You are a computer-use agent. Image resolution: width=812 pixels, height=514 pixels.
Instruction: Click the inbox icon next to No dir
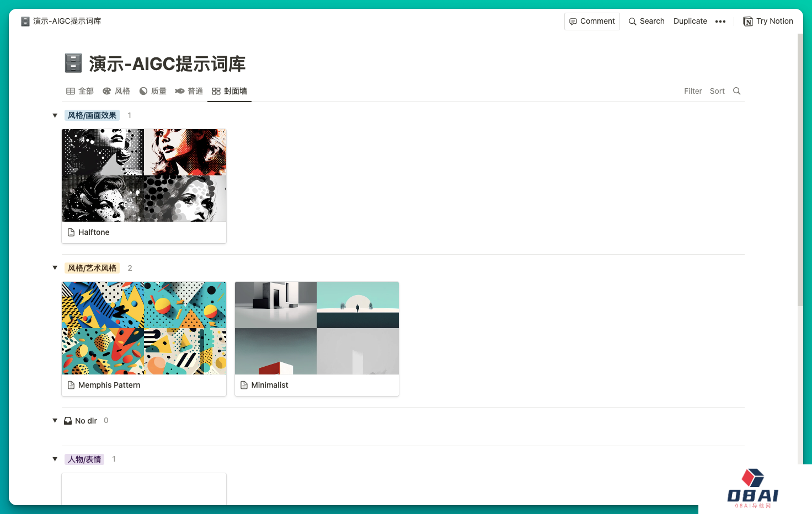(68, 421)
